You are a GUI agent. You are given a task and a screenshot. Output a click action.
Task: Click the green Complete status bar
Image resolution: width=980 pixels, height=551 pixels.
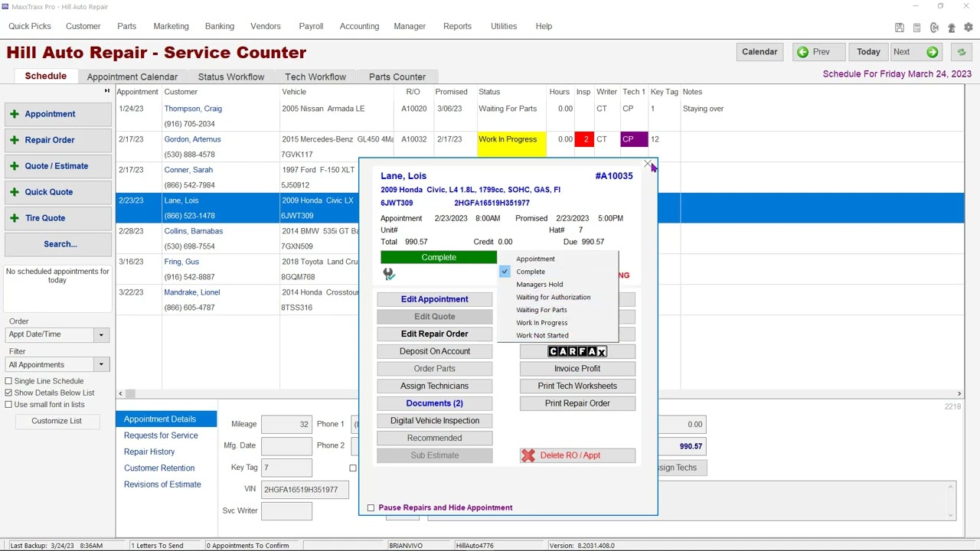[x=439, y=257]
